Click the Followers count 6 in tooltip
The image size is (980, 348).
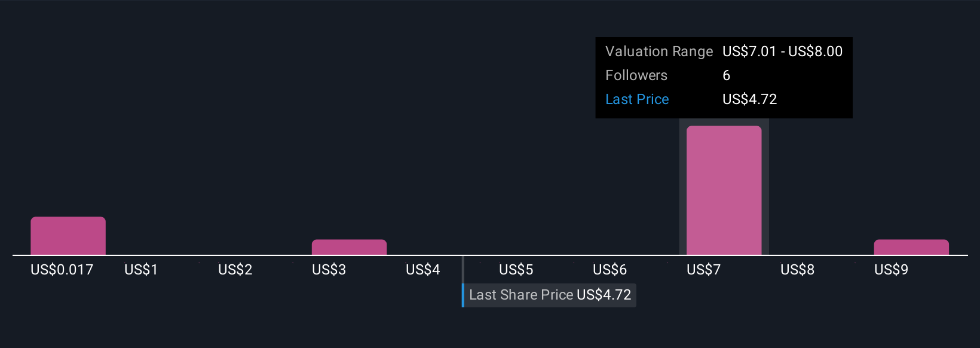[727, 75]
